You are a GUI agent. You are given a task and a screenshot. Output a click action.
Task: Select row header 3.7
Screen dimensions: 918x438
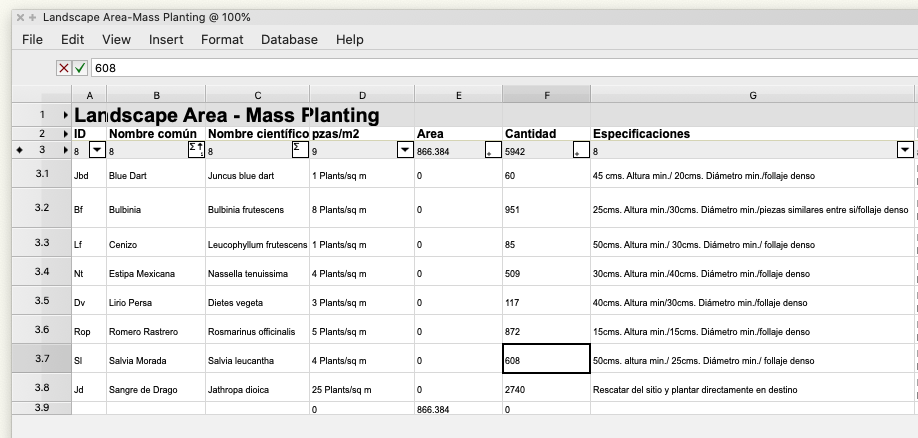[42, 358]
